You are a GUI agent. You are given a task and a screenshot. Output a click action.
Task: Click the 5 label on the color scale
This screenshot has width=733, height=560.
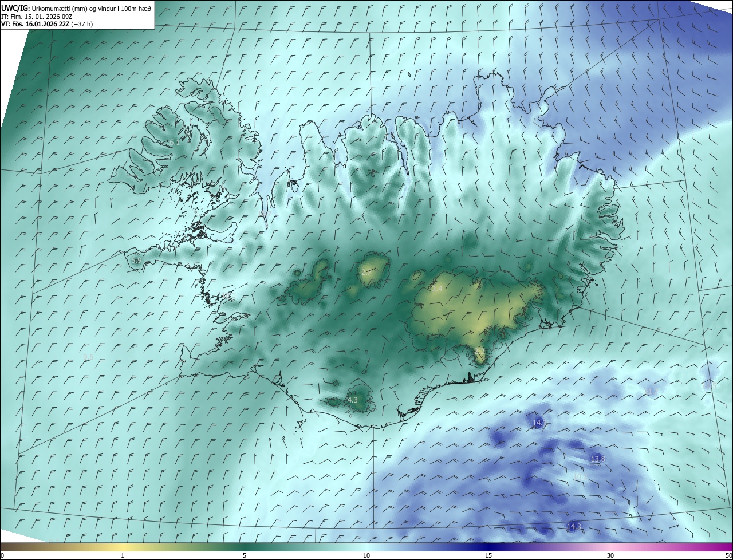(245, 555)
